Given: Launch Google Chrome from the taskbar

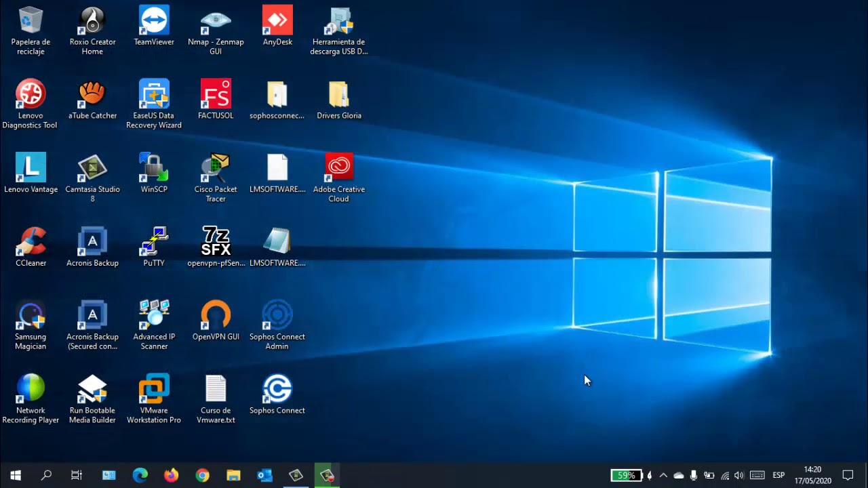Looking at the screenshot, I should 202,475.
